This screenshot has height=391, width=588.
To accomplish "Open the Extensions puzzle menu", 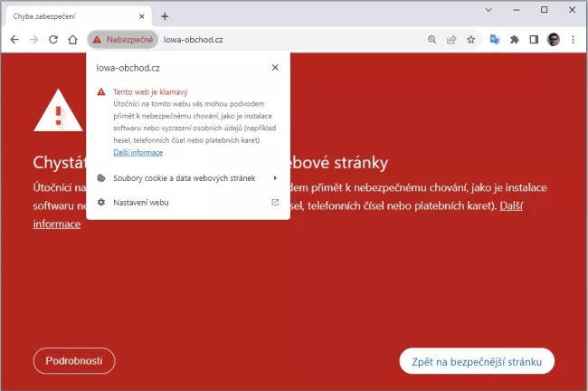I will point(515,40).
